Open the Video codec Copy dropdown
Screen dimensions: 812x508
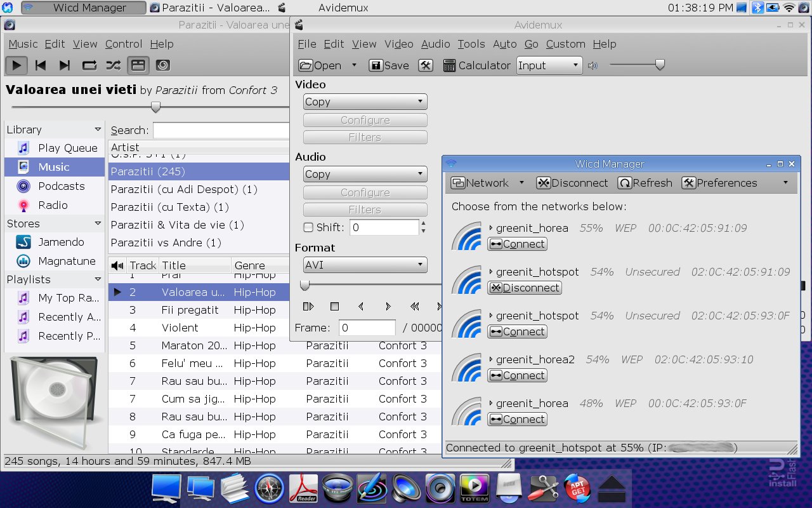click(x=365, y=102)
